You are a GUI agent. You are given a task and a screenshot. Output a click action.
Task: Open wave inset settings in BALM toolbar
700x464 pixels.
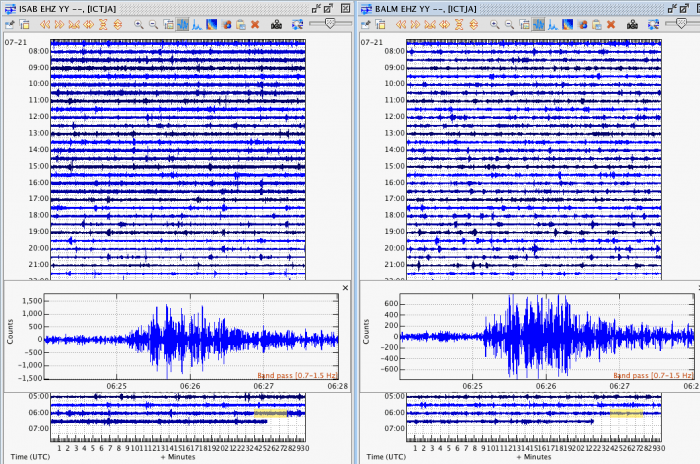click(524, 25)
